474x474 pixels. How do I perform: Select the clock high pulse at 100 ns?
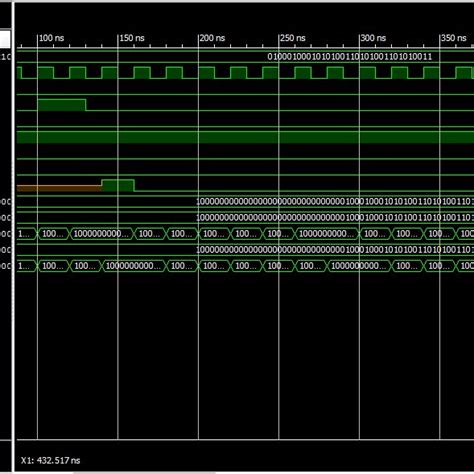click(45, 73)
